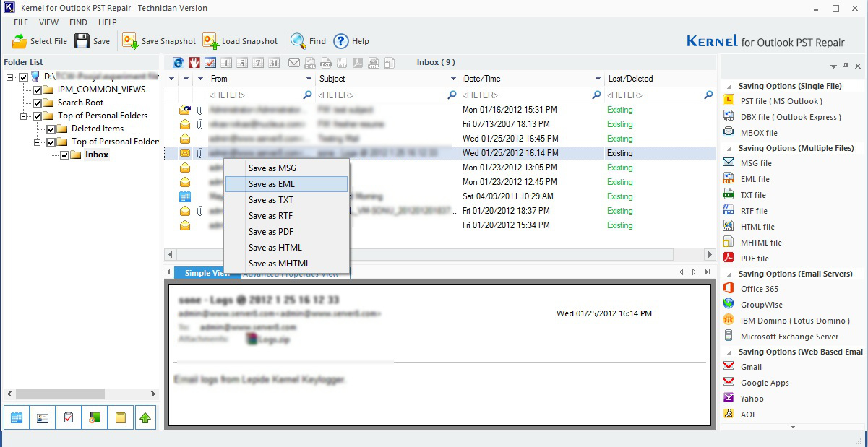Choose Save as PDF from context menu
Image resolution: width=868 pixels, height=447 pixels.
287,232
